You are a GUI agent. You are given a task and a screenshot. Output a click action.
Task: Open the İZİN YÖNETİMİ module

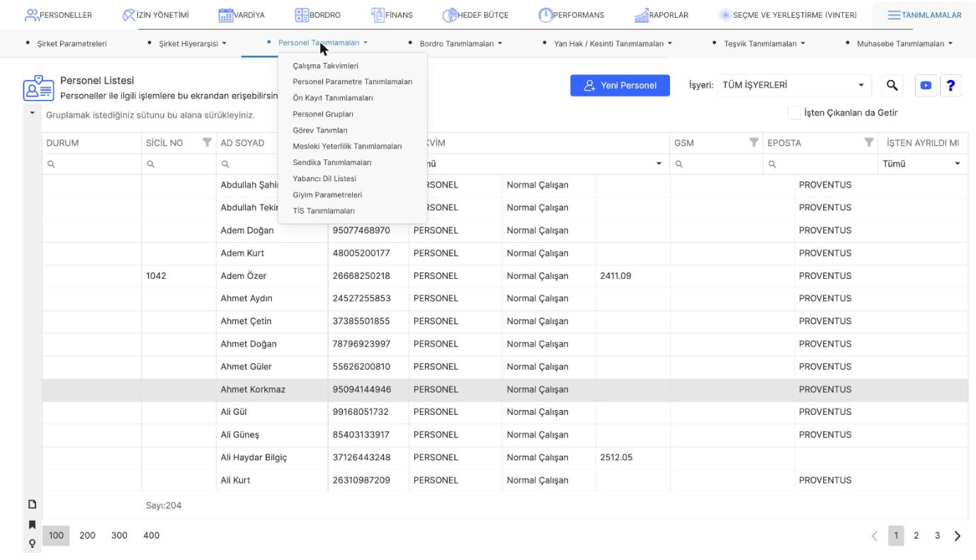[155, 15]
